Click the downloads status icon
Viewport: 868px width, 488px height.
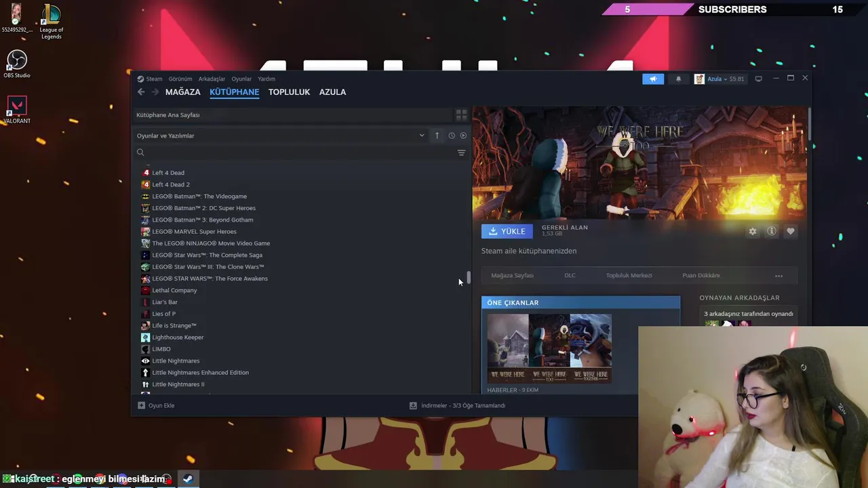pos(413,405)
